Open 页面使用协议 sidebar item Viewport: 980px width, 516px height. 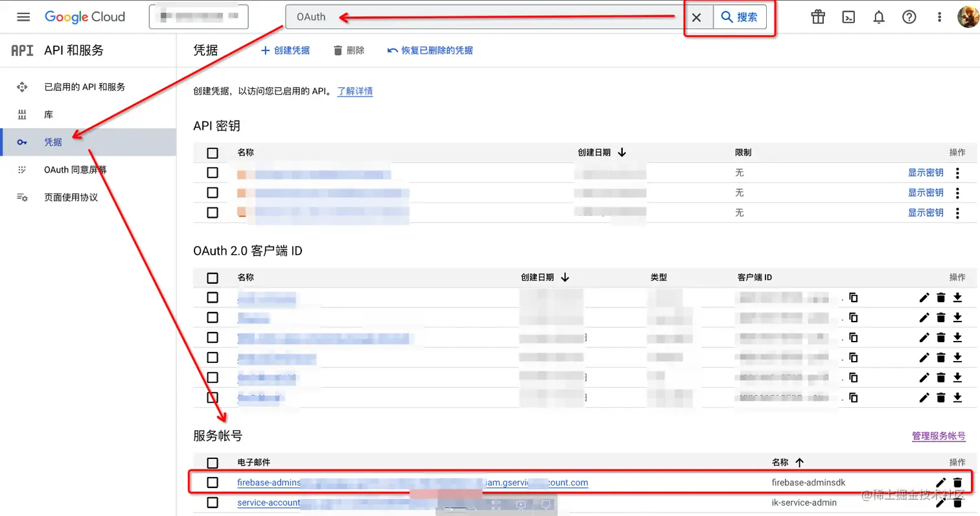tap(88, 197)
